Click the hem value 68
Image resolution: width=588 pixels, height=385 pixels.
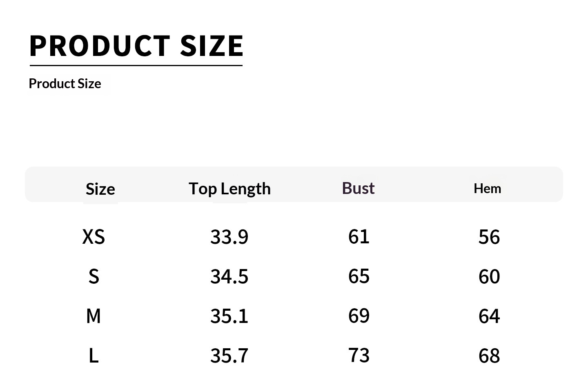pyautogui.click(x=489, y=356)
